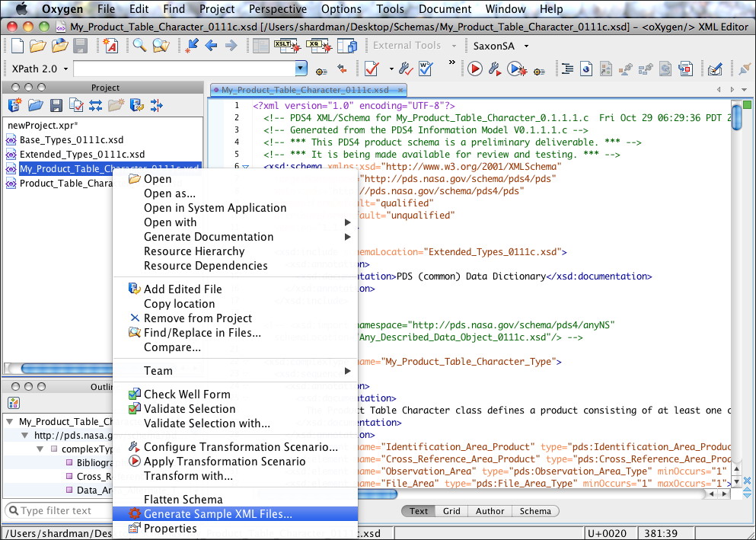Click Validate files icon in Project panel
756x540 pixels.
tap(76, 105)
